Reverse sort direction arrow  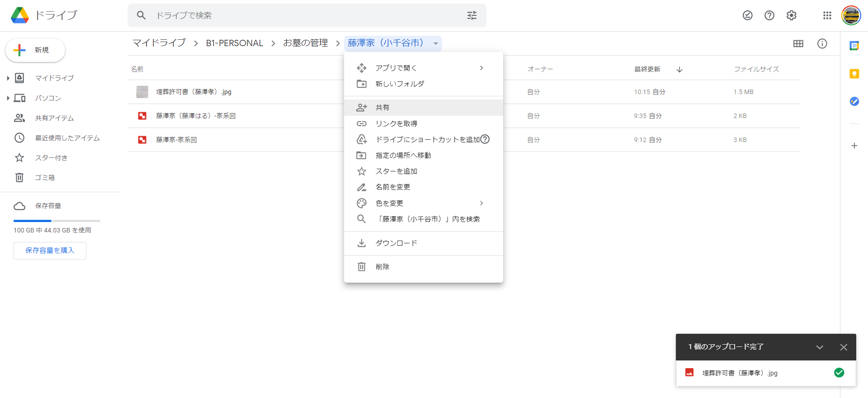point(679,69)
